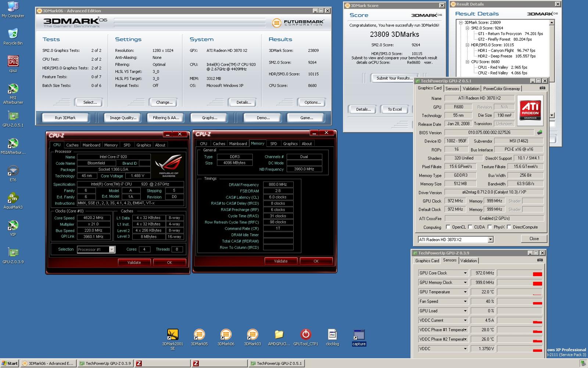588x368 pixels.
Task: Launch the 3DMark05 desktop shortcut
Action: tap(199, 337)
